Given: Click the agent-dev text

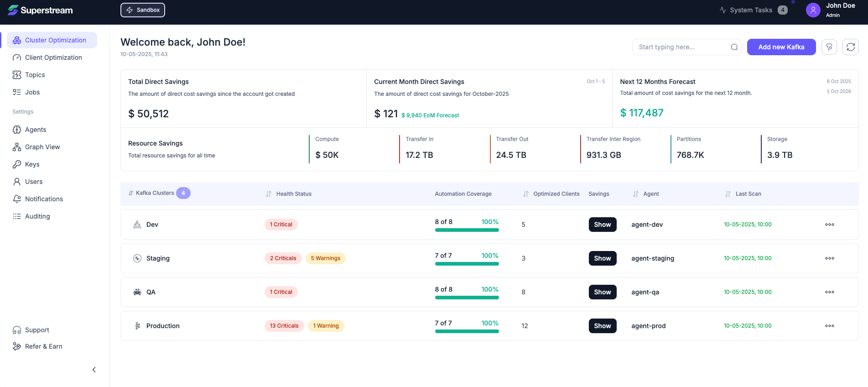Looking at the screenshot, I should pos(647,225).
